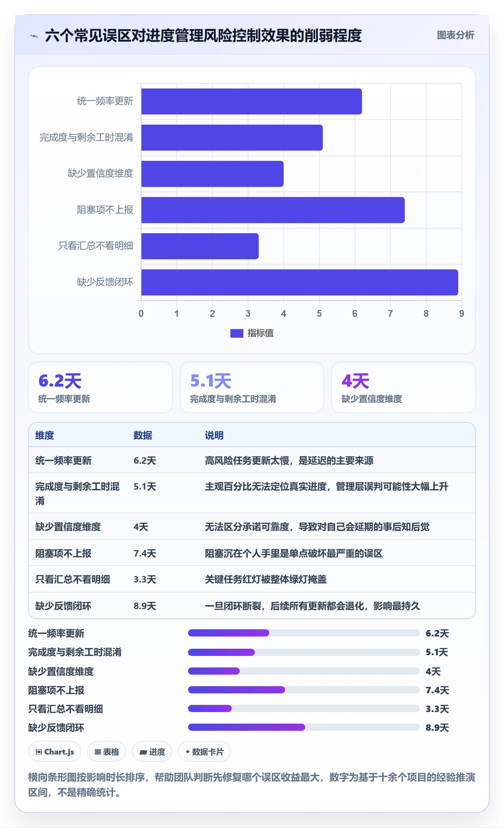Toggle the 指标值 legend color box
Image resolution: width=504 pixels, height=828 pixels.
point(237,333)
